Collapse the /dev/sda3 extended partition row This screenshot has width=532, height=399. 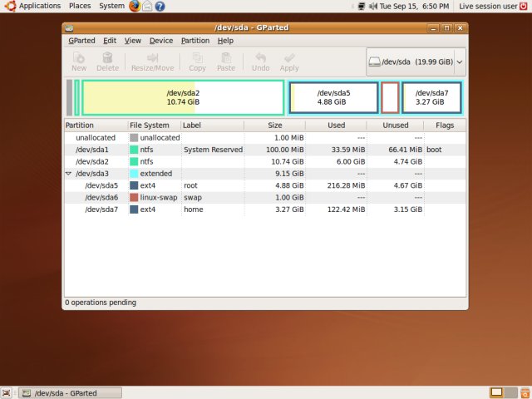coord(68,174)
